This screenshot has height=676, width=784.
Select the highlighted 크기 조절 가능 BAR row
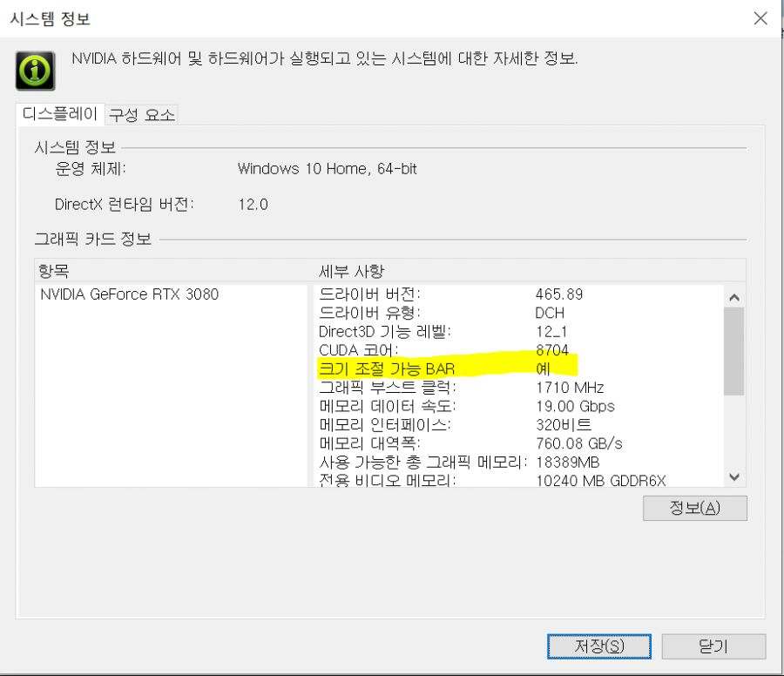click(387, 368)
